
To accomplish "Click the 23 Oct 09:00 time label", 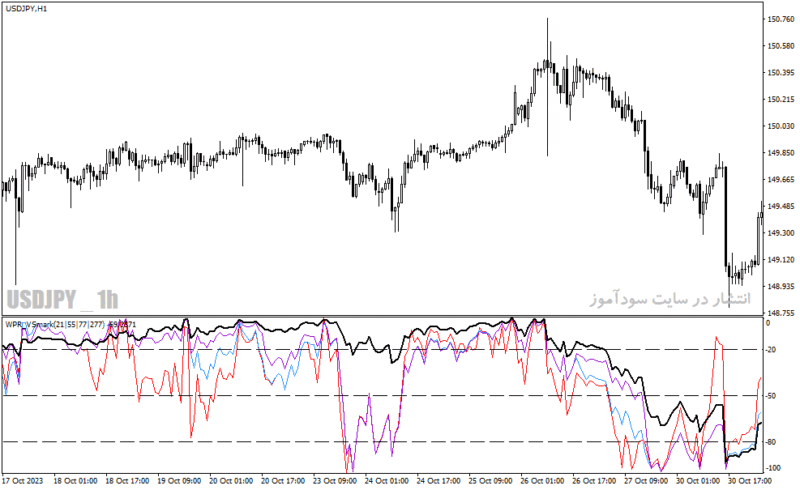I will (x=335, y=481).
